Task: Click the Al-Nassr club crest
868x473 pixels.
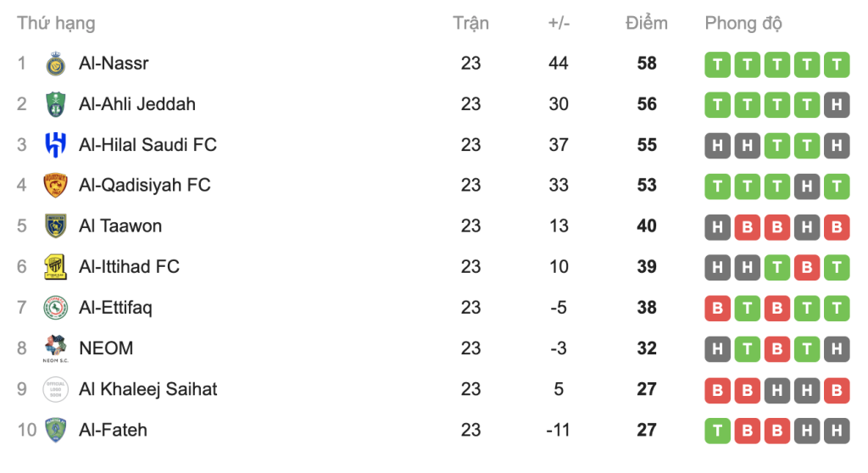Action: (55, 64)
